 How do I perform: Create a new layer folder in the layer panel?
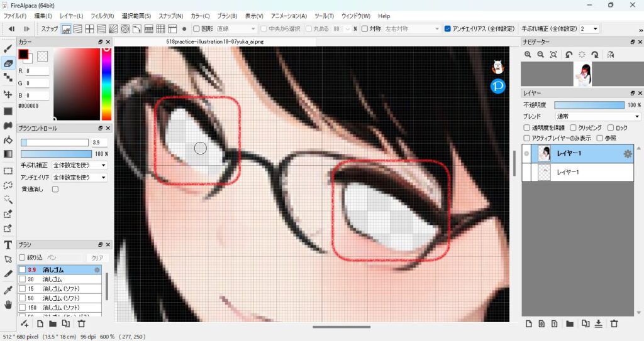coord(570,324)
